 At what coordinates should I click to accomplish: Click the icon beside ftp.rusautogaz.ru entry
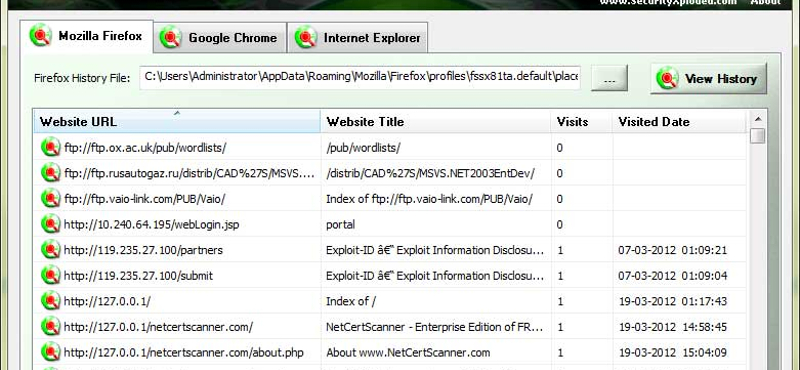tap(51, 172)
